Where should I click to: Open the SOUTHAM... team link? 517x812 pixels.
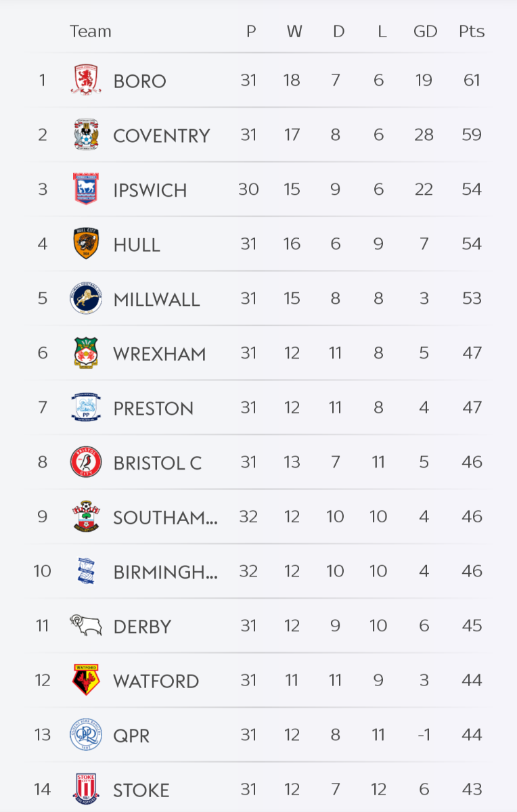165,518
